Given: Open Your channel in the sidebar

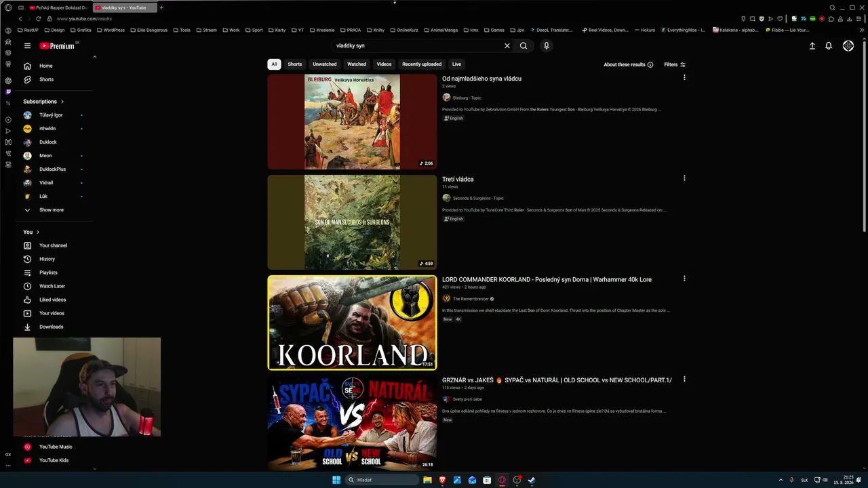Looking at the screenshot, I should click(x=52, y=245).
